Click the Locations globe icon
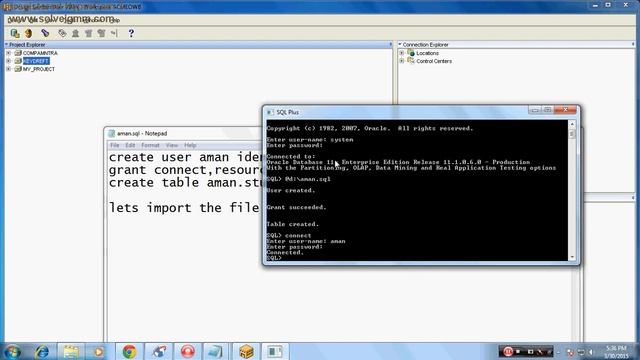Image resolution: width=640 pixels, height=360 pixels. pos(411,53)
